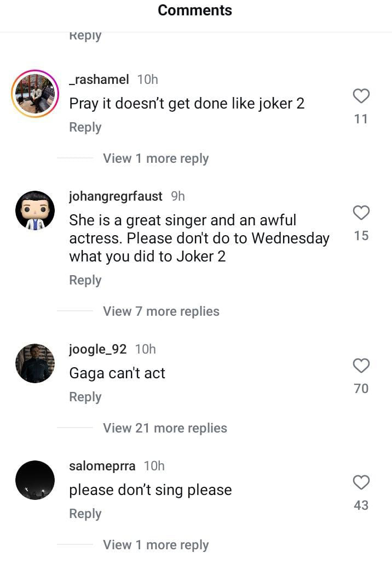Go to salomeprra username link
392x569 pixels.
[102, 466]
